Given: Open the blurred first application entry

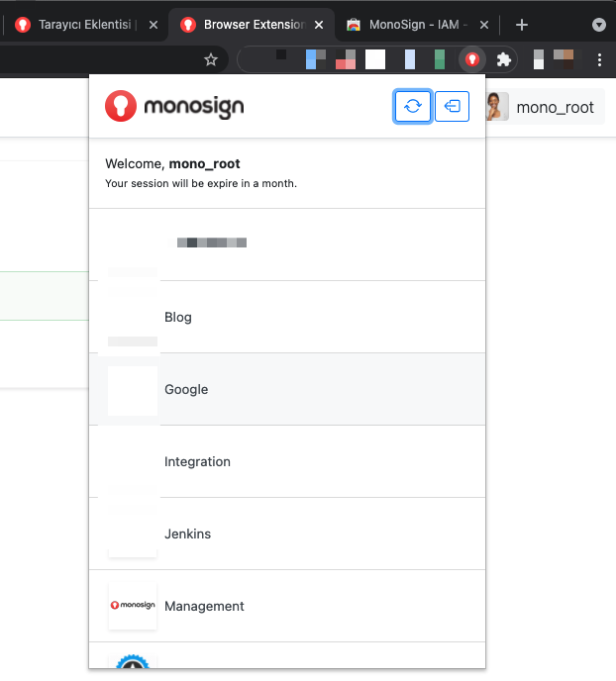Looking at the screenshot, I should click(287, 244).
